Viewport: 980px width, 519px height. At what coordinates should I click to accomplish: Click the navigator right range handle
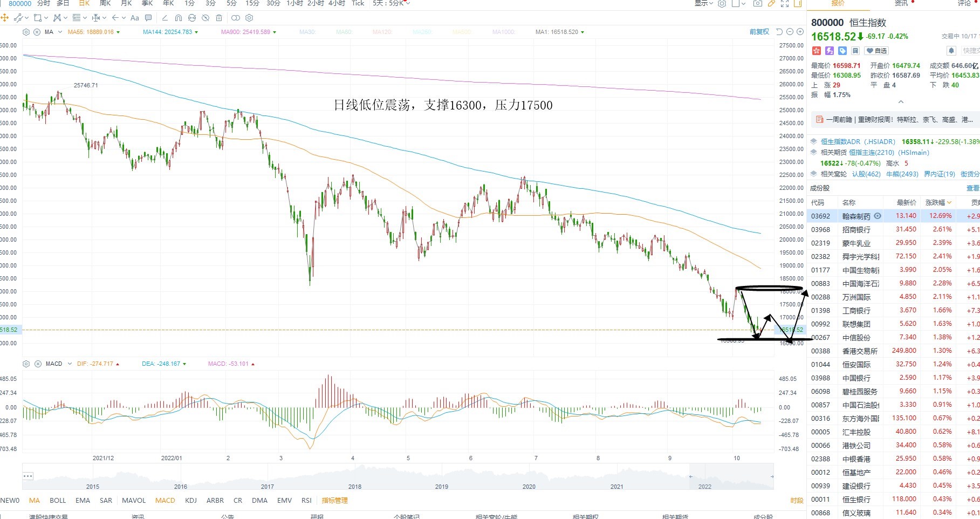(772, 476)
